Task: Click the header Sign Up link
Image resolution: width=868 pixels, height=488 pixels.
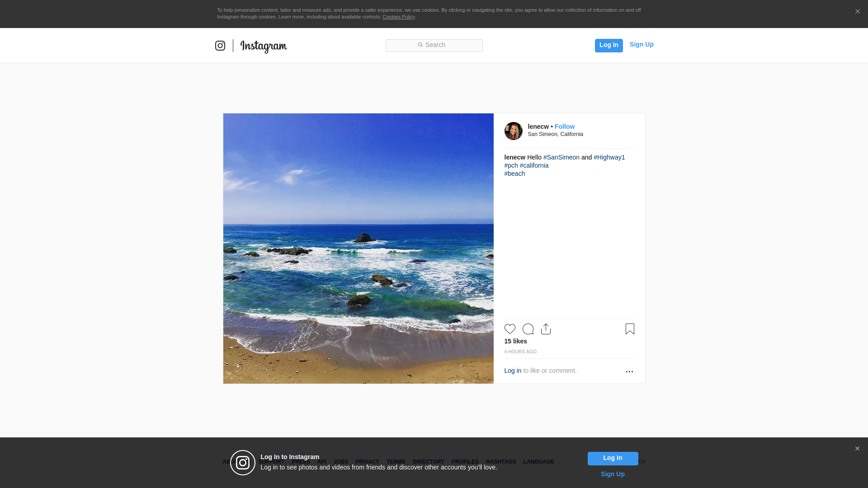Action: point(641,44)
